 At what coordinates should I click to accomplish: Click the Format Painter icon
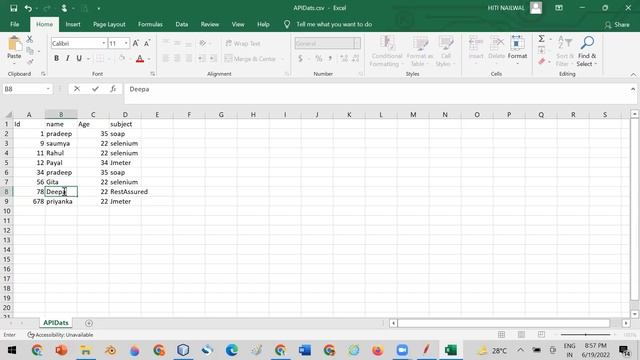click(x=30, y=62)
